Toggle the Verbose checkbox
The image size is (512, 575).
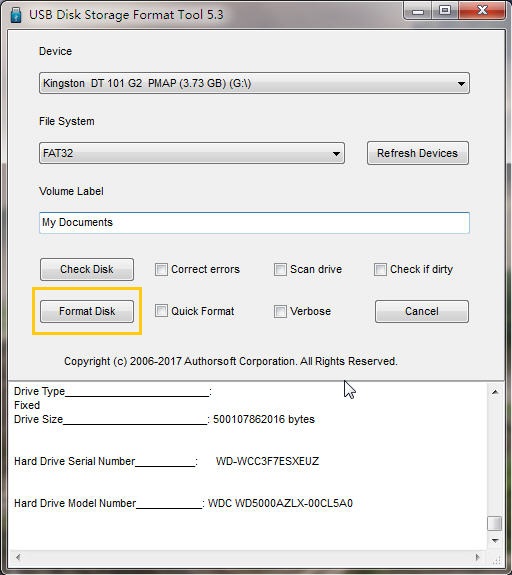pos(280,311)
